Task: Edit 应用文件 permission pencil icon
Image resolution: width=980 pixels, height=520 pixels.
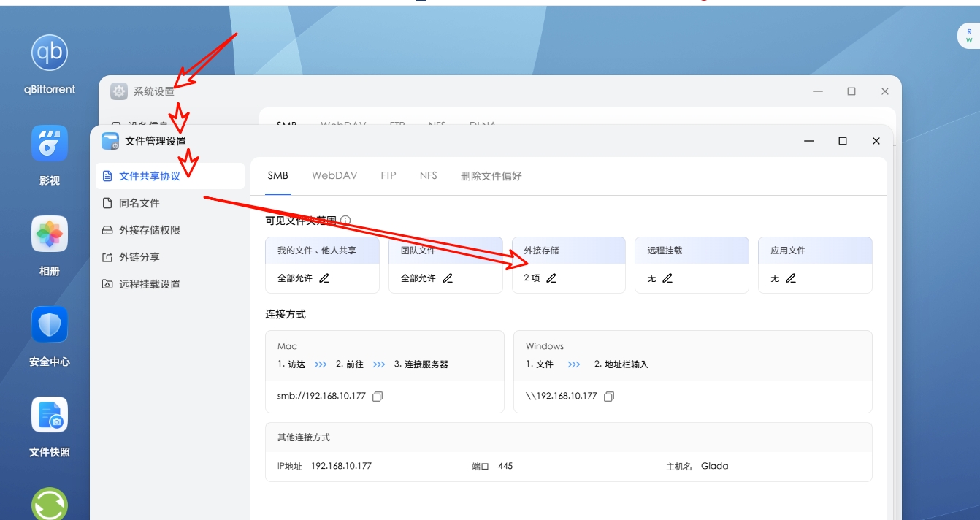Action: [790, 278]
